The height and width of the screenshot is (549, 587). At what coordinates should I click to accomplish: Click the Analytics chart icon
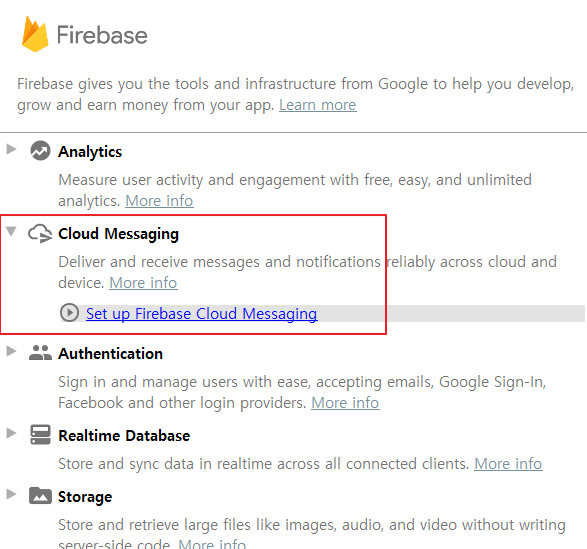coord(40,151)
